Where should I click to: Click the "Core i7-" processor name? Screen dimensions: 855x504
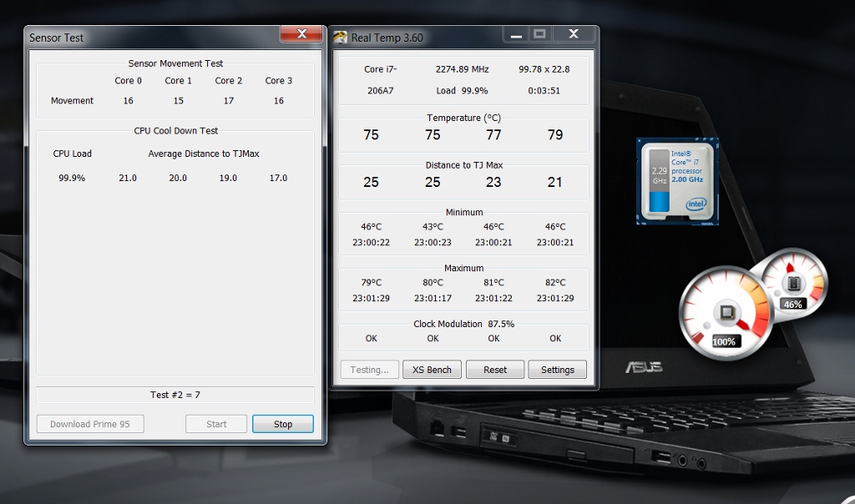381,69
